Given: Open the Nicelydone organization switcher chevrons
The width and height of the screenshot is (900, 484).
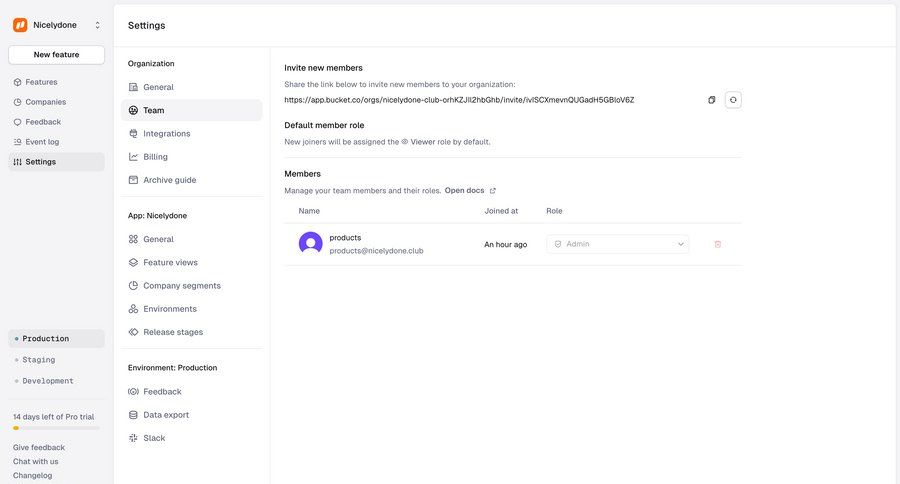Looking at the screenshot, I should coord(98,25).
